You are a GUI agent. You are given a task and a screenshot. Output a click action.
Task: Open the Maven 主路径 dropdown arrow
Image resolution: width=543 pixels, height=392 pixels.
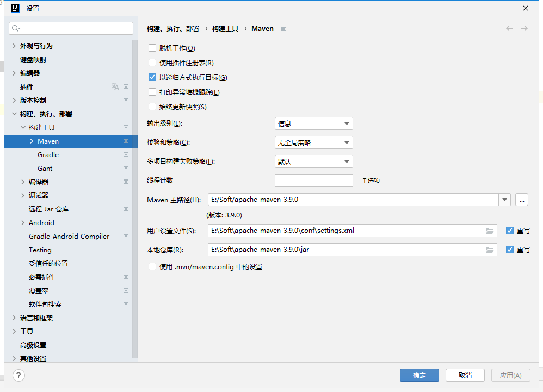pos(504,200)
